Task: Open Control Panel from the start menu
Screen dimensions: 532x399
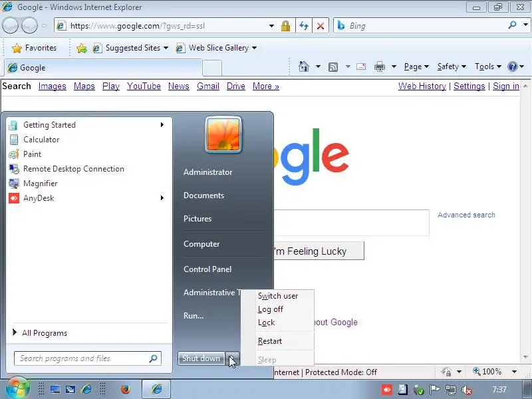Action: pos(207,269)
